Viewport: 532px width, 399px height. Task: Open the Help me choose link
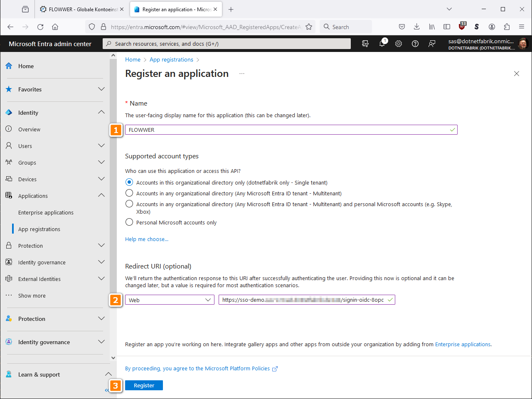[147, 239]
